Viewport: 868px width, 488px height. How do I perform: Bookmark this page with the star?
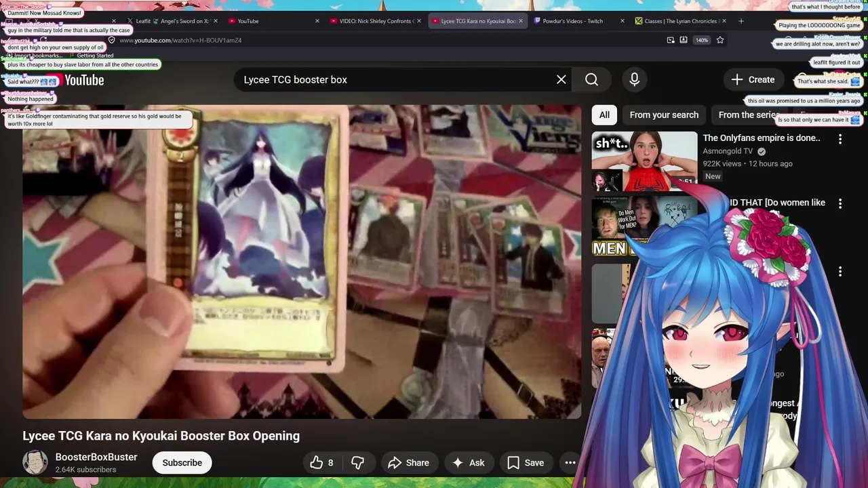720,40
